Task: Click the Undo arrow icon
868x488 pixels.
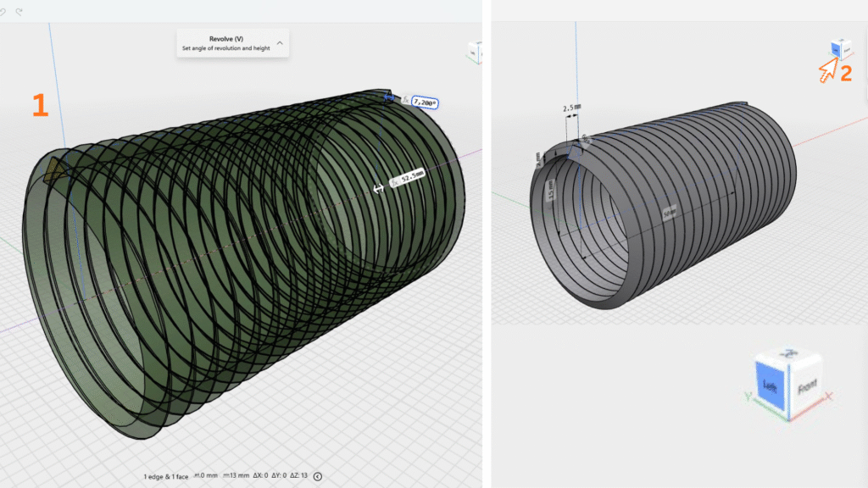Action: point(4,12)
